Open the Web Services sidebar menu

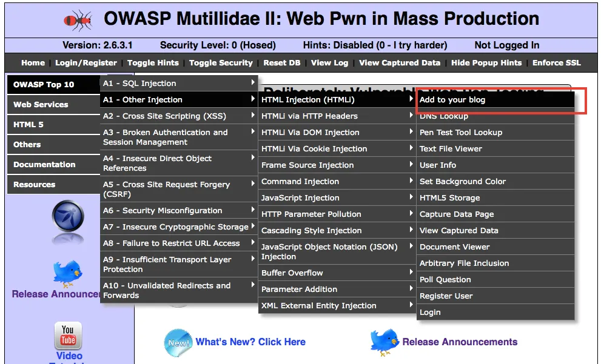[53, 105]
